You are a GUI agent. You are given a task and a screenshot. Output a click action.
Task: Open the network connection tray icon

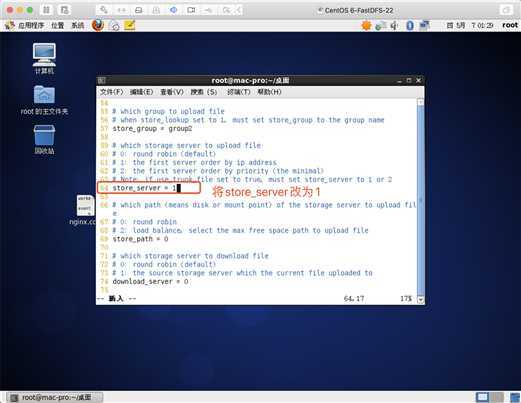pos(380,26)
